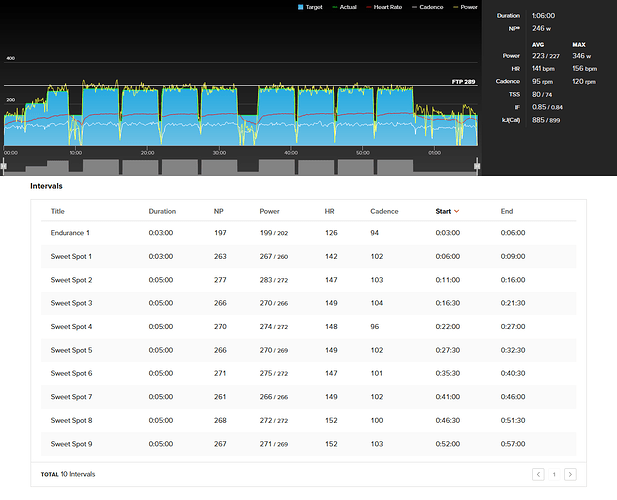Sort intervals by NP column
The image size is (617, 500).
(x=218, y=211)
